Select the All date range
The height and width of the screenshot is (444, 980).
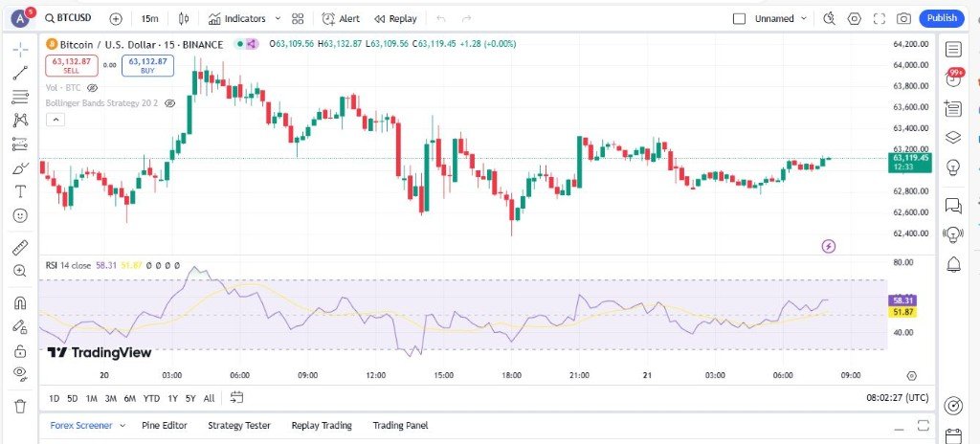coord(209,398)
